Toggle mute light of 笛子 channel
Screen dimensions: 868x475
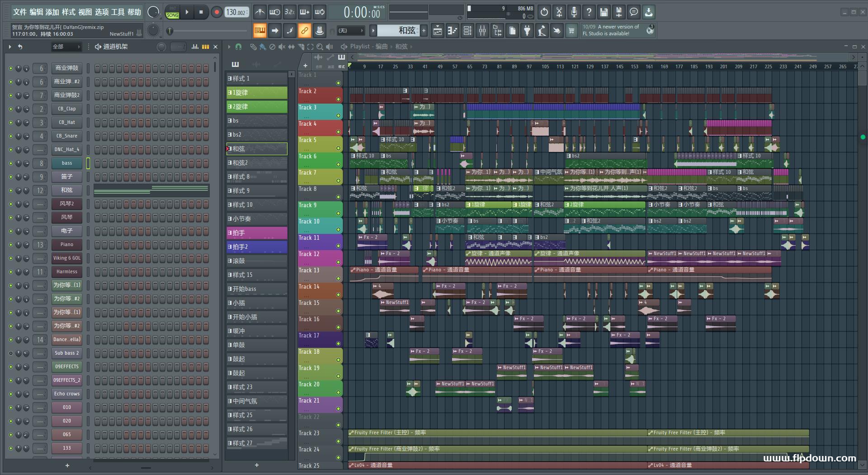pos(11,177)
